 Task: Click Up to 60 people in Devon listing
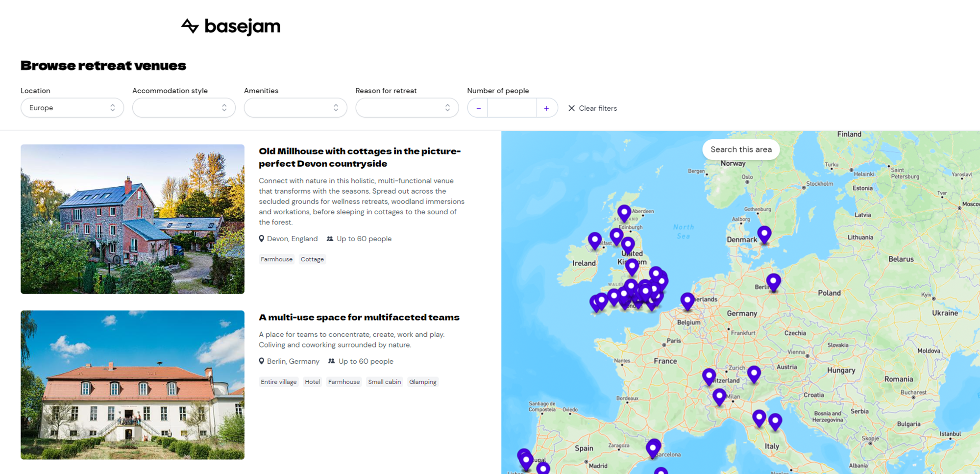click(x=364, y=239)
